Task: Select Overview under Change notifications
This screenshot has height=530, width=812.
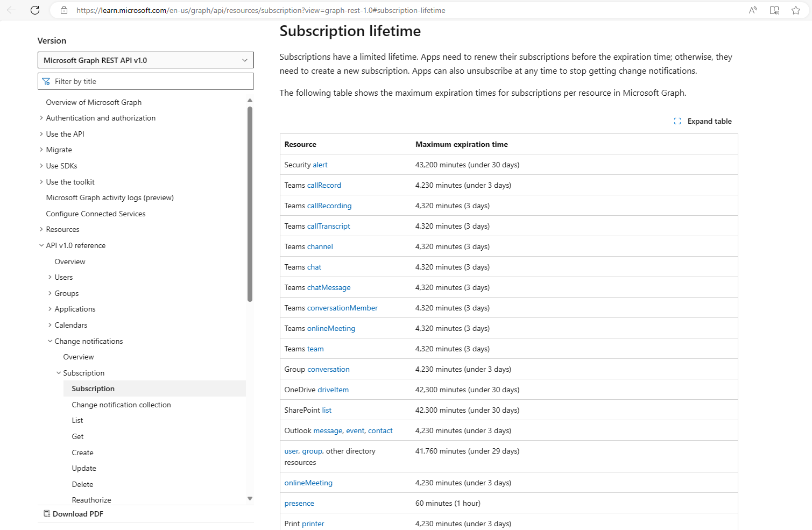Action: (x=79, y=357)
